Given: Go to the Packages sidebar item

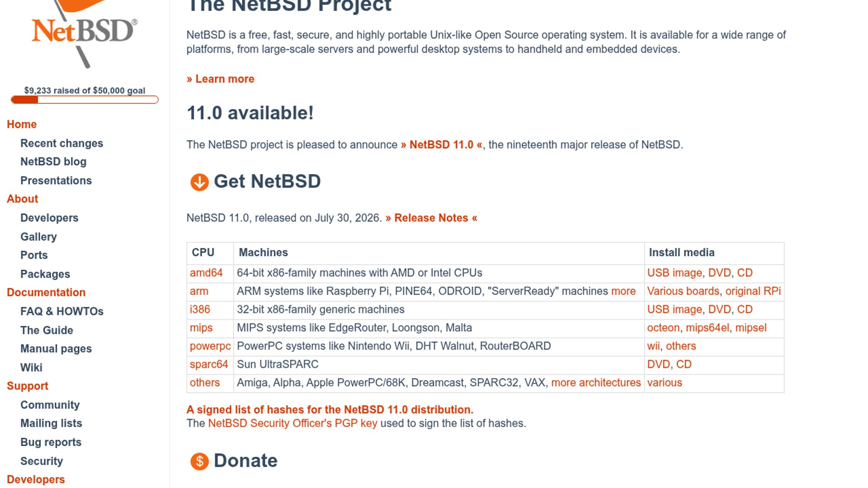Looking at the screenshot, I should [45, 274].
